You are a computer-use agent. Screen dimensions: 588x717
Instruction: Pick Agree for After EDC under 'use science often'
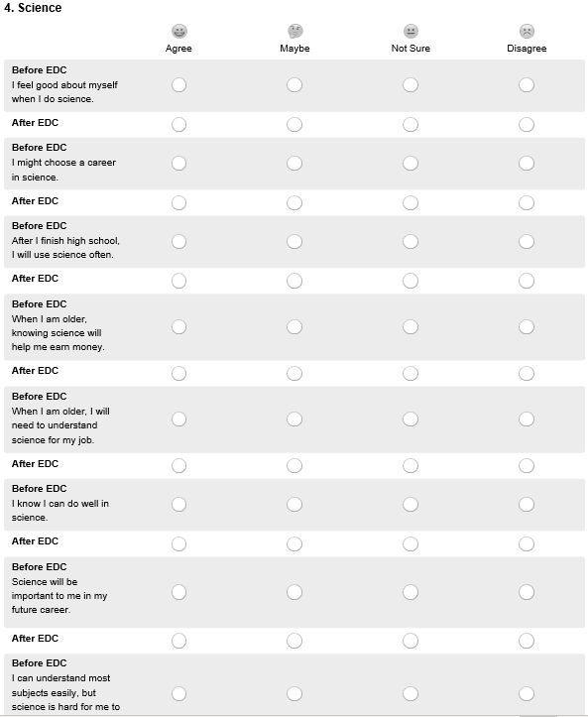(x=178, y=281)
